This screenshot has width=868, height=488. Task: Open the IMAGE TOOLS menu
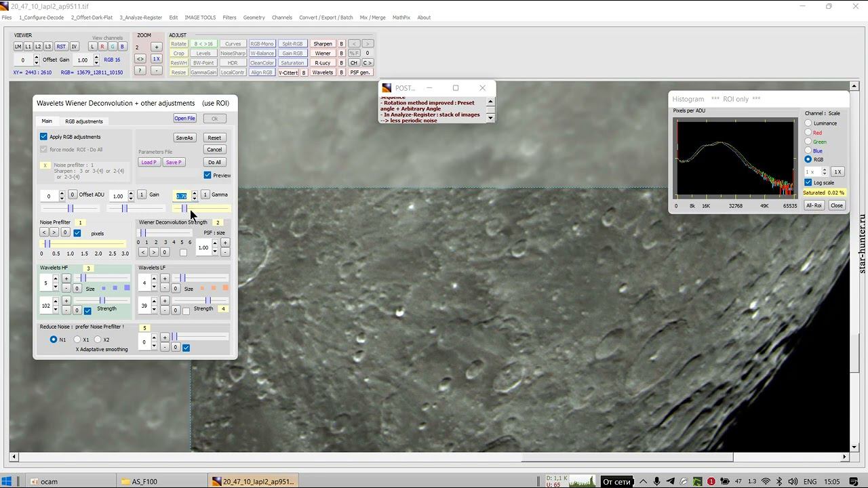point(200,18)
